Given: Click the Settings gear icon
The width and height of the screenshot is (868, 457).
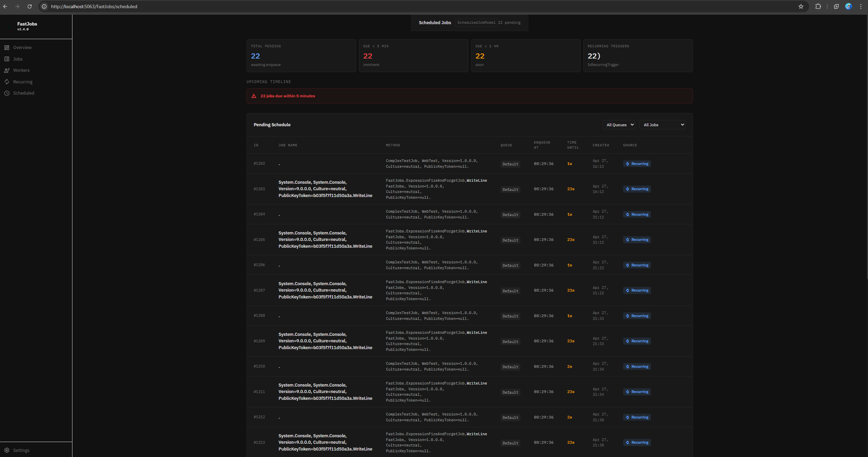Looking at the screenshot, I should pos(7,450).
